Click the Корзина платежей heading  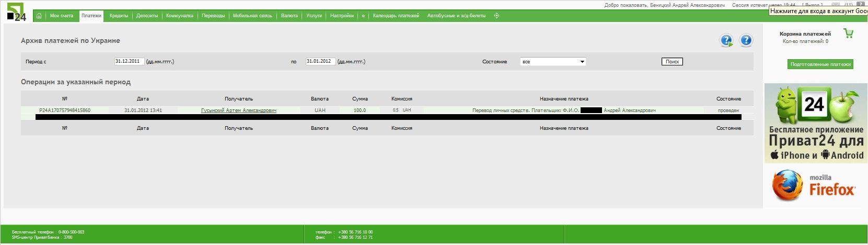[805, 34]
